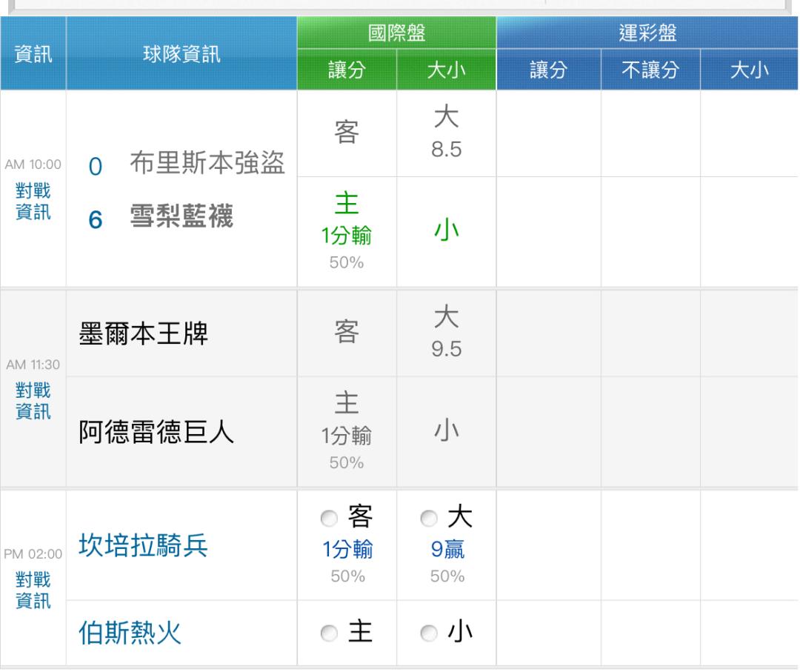Click team name 布里斯本強盜
800x672 pixels.
click(x=207, y=163)
